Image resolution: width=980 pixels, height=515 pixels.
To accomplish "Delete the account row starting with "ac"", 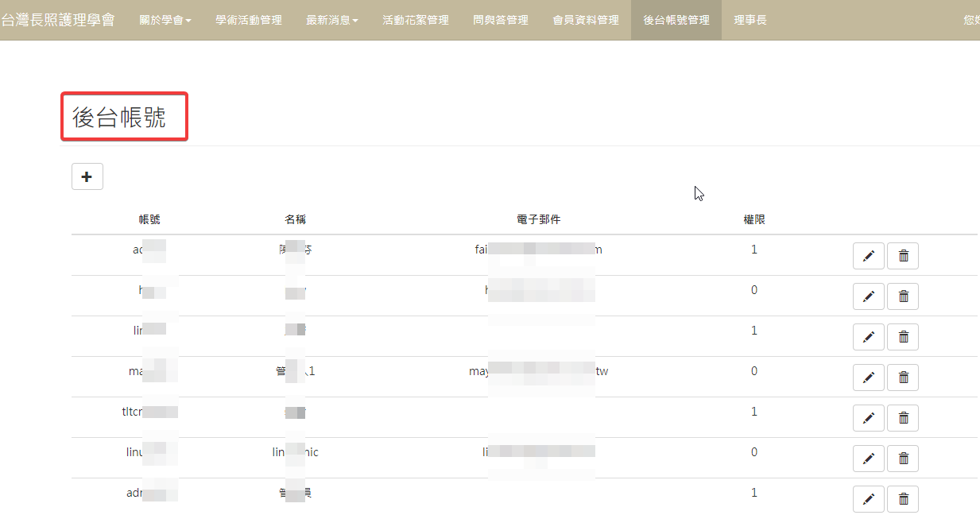I will pyautogui.click(x=903, y=256).
